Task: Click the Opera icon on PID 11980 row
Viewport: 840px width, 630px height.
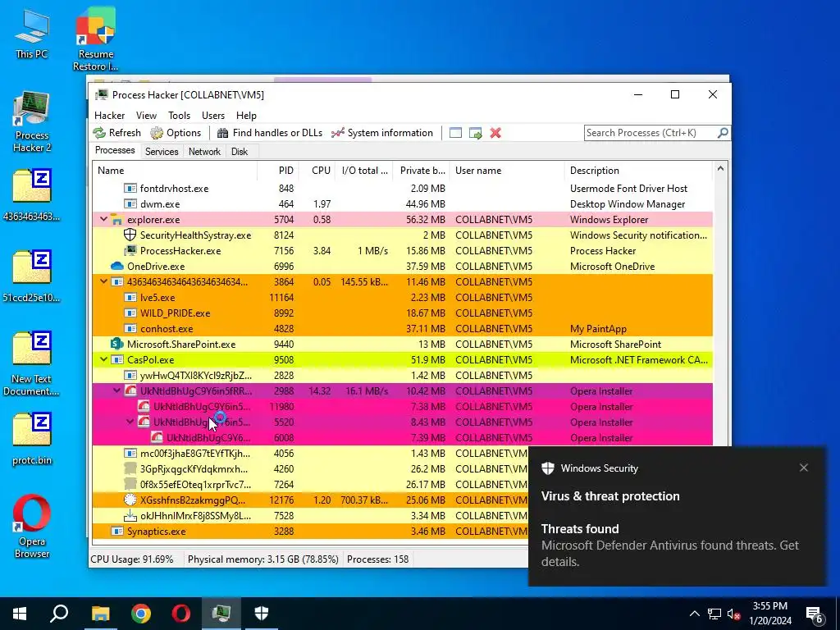Action: 143,407
